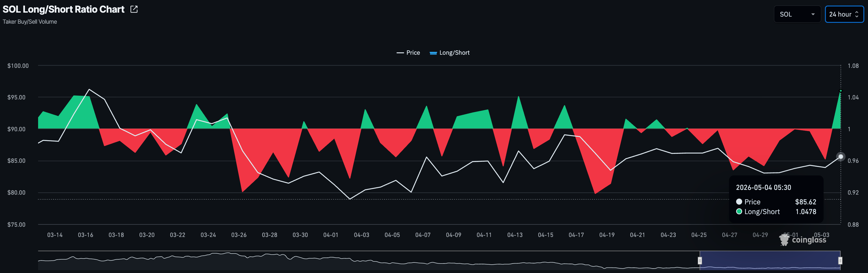Click the 1.08 ratio axis label
The width and height of the screenshot is (868, 273).
853,65
